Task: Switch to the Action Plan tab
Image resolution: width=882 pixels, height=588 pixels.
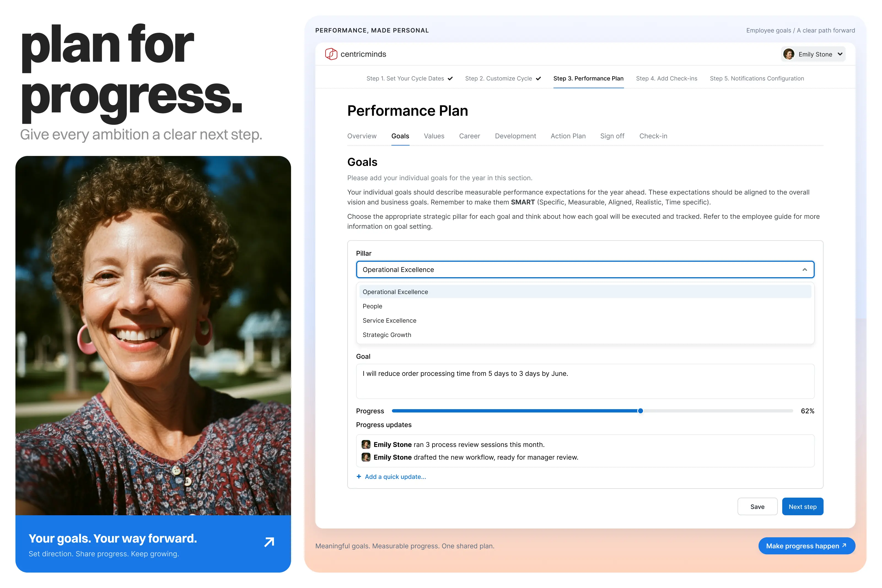Action: [568, 136]
